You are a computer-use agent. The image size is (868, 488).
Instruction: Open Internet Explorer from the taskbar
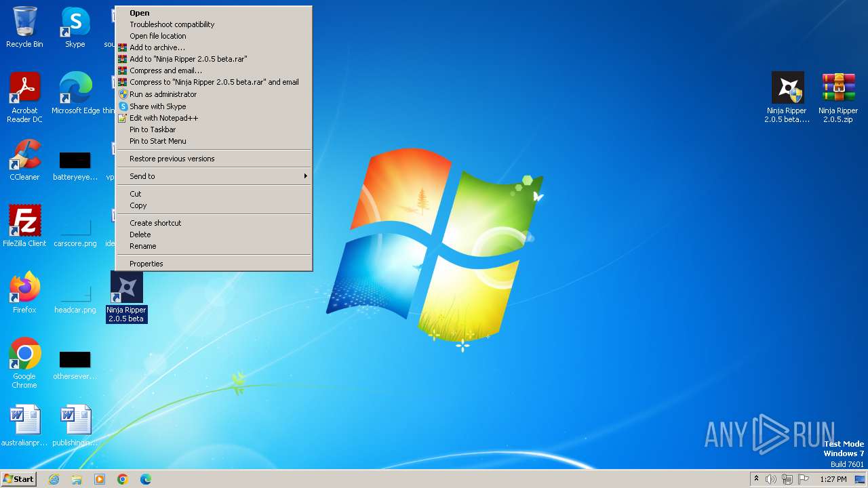click(54, 479)
